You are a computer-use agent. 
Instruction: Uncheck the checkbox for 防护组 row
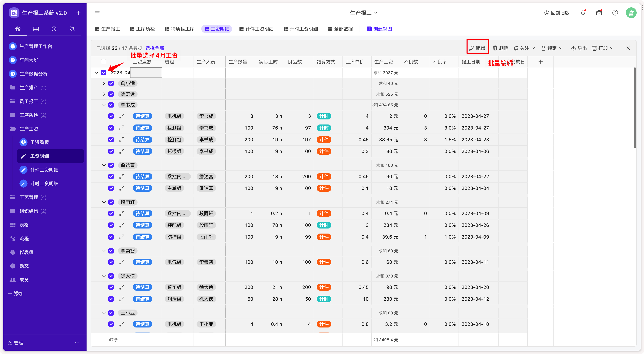coord(111,237)
